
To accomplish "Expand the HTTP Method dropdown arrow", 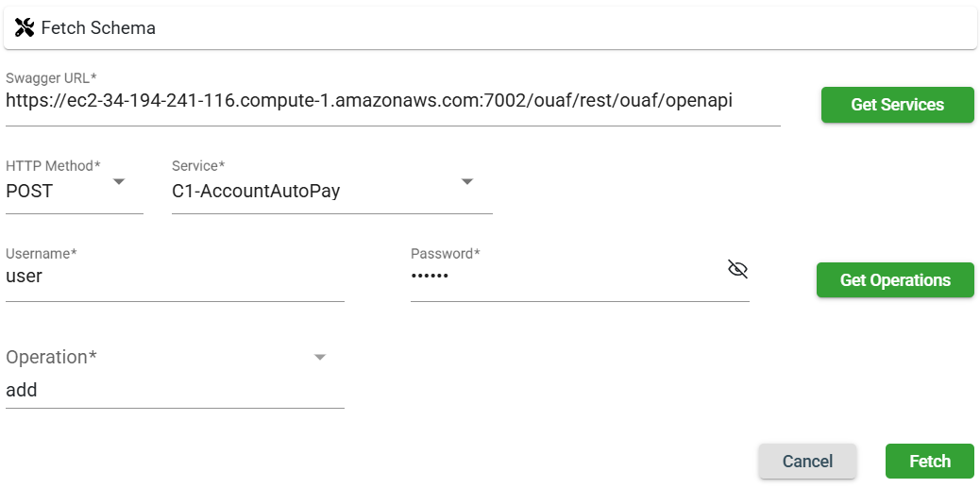I will 119,181.
